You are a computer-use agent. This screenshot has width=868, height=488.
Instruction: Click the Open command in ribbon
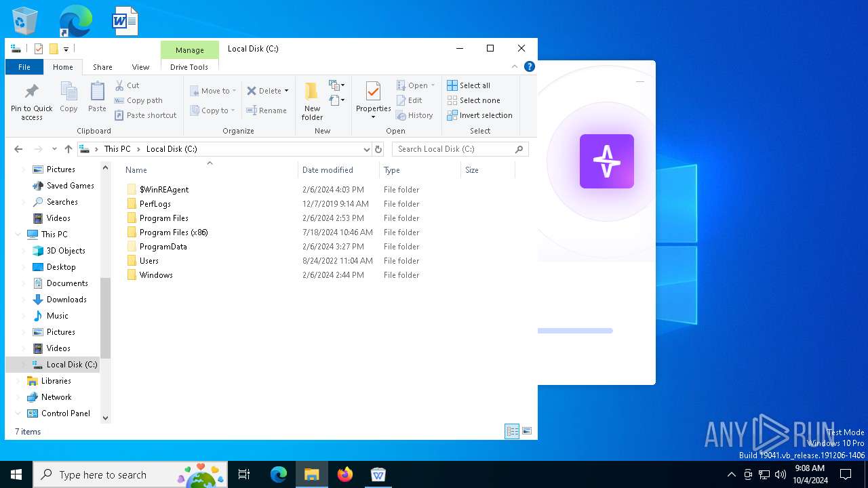tap(416, 85)
